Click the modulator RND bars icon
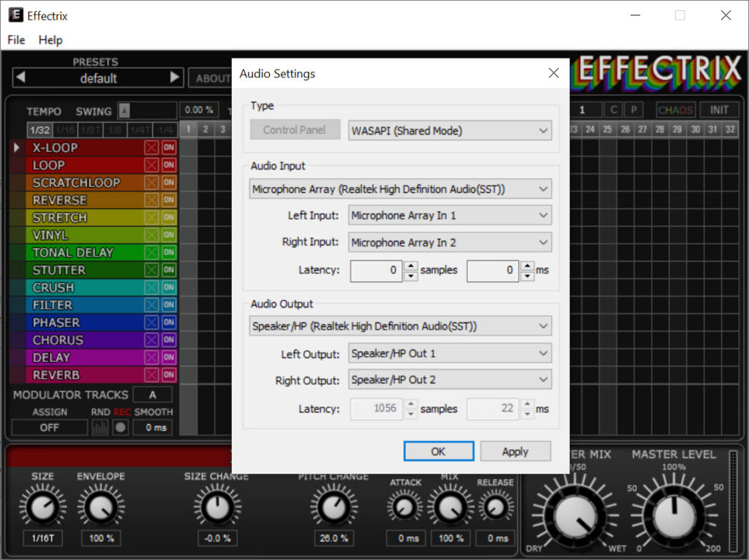Image resolution: width=749 pixels, height=560 pixels. coord(99,427)
